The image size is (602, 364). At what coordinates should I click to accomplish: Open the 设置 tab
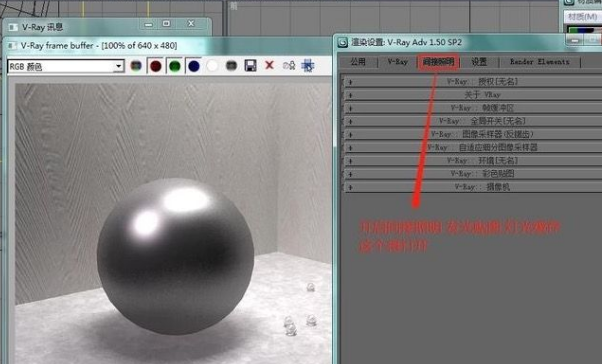pyautogui.click(x=479, y=62)
